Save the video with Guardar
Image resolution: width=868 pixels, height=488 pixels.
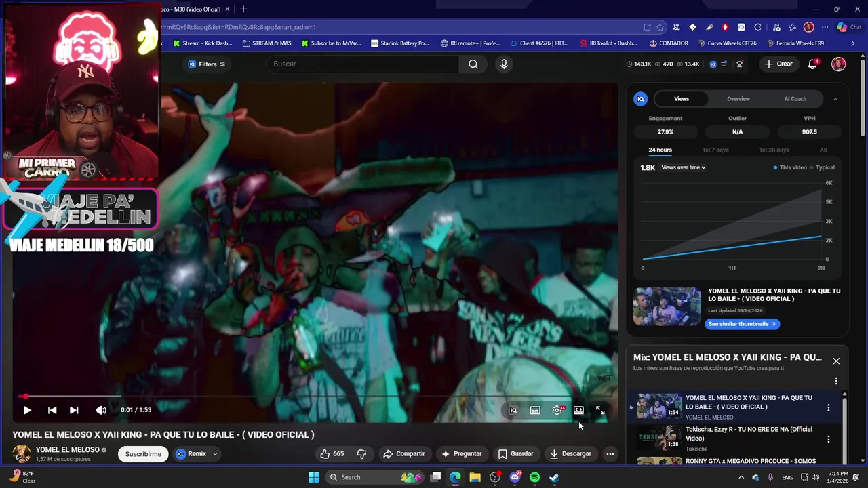pyautogui.click(x=515, y=453)
